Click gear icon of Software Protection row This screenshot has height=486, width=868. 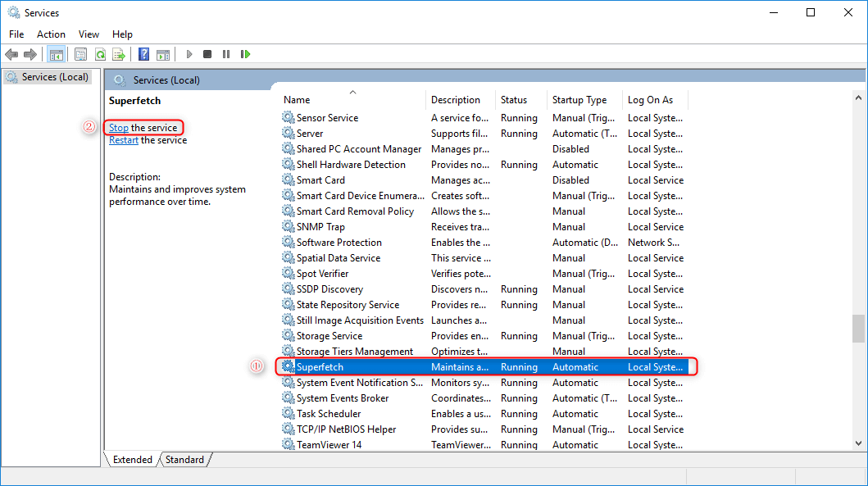coord(288,242)
